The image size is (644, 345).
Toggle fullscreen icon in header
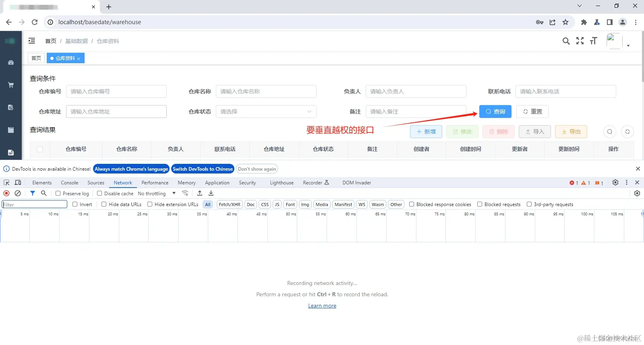pyautogui.click(x=580, y=41)
